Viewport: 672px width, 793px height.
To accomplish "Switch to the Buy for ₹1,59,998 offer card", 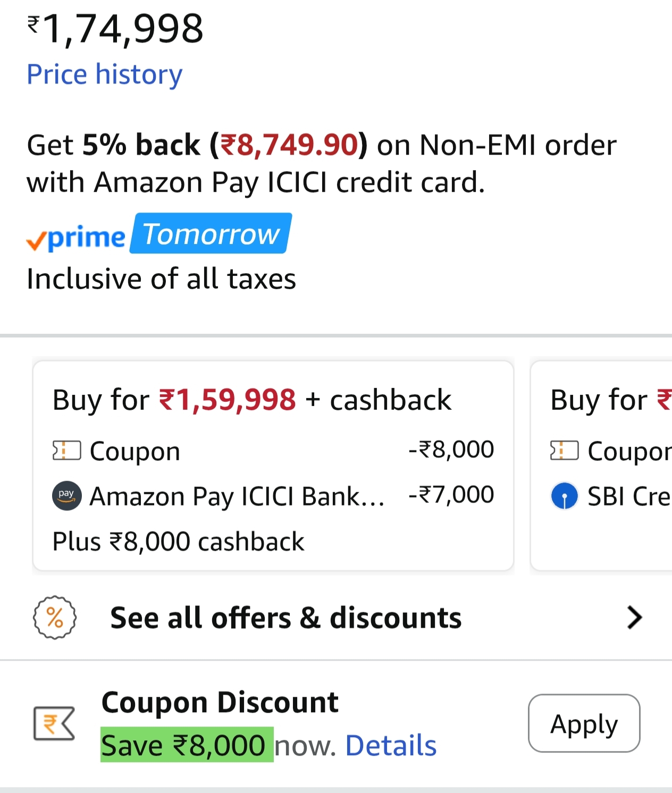I will coord(274,465).
